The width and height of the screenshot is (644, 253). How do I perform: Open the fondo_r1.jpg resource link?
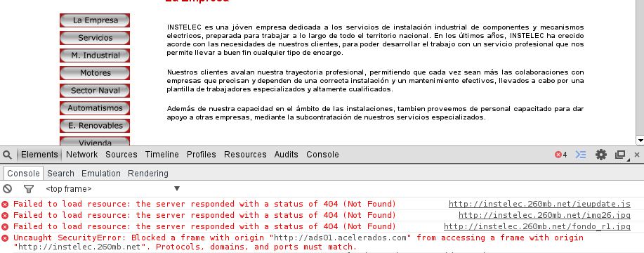point(537,227)
